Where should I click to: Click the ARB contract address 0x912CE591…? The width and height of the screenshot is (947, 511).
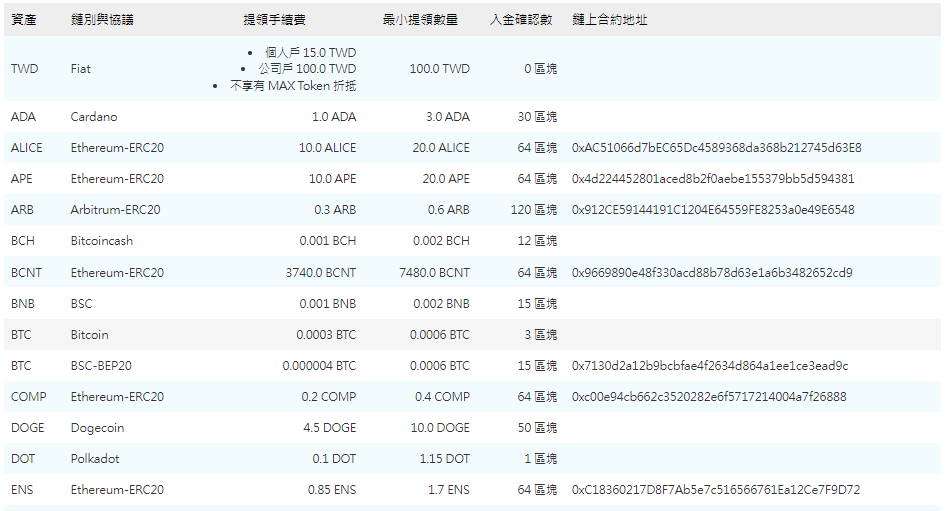[713, 210]
